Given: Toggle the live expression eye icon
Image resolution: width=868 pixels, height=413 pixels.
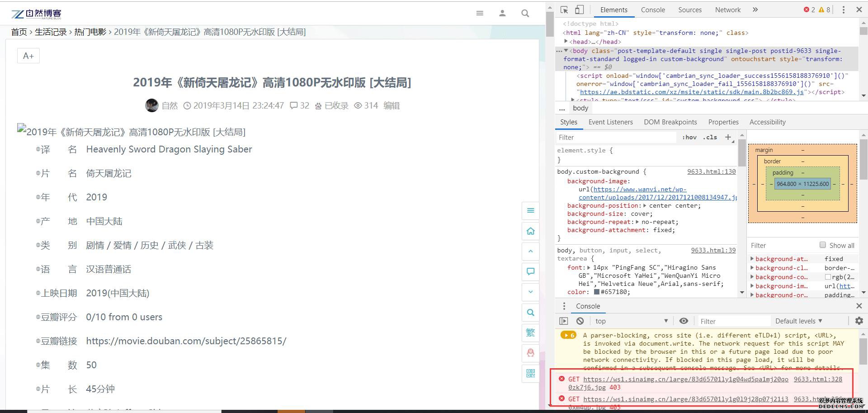Looking at the screenshot, I should click(684, 321).
